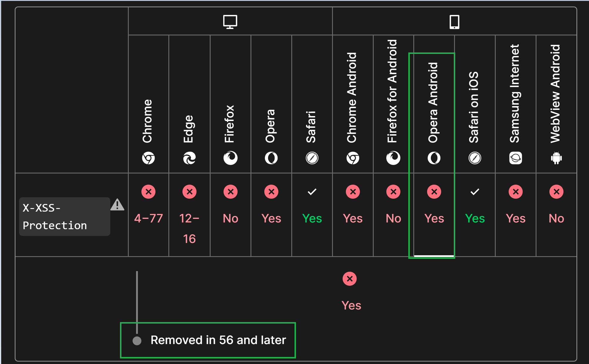The height and width of the screenshot is (364, 589).
Task: Toggle the Chrome 4-77 support cell
Action: 148,205
